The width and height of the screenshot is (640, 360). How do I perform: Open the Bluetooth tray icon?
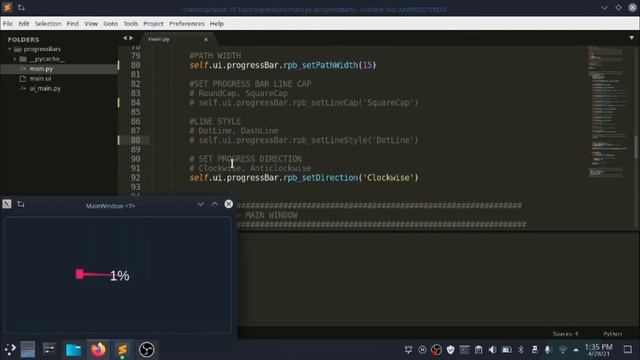pyautogui.click(x=521, y=350)
